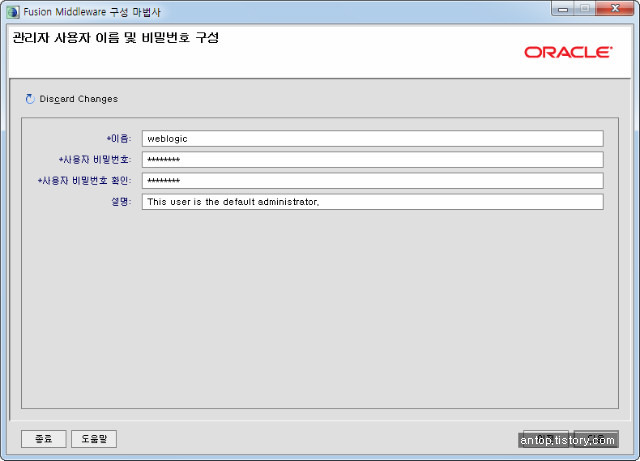This screenshot has width=640, height=461.
Task: Minimize the configuration wizard window
Action: click(x=563, y=9)
